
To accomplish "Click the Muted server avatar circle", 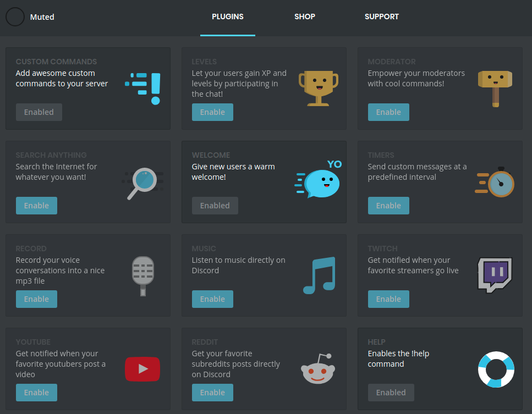I will pyautogui.click(x=15, y=16).
